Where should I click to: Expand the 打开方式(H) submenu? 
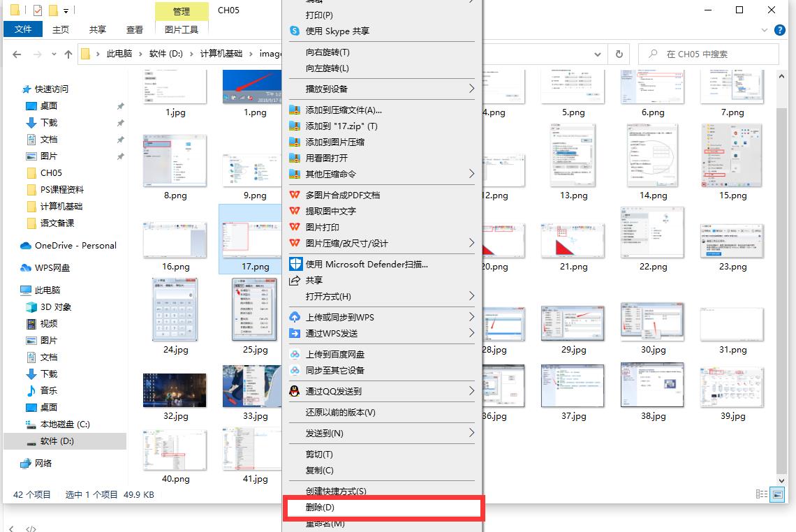point(471,296)
